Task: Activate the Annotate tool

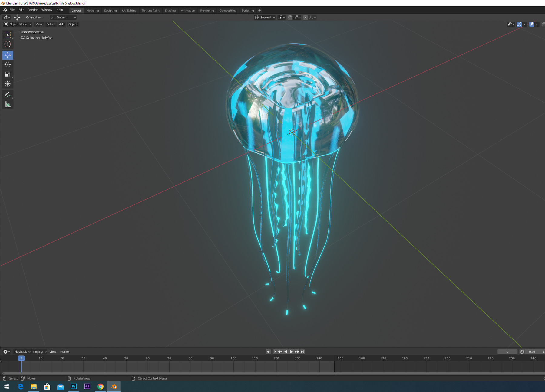Action: (8, 95)
